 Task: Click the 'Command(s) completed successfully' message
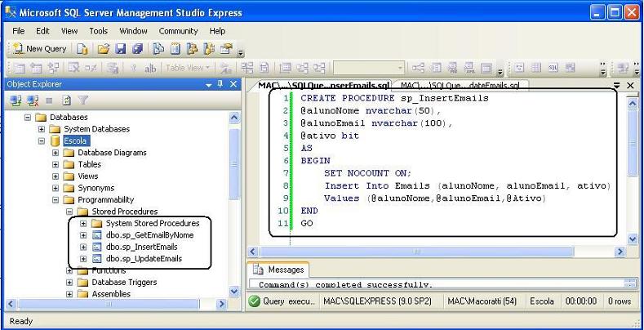[345, 284]
